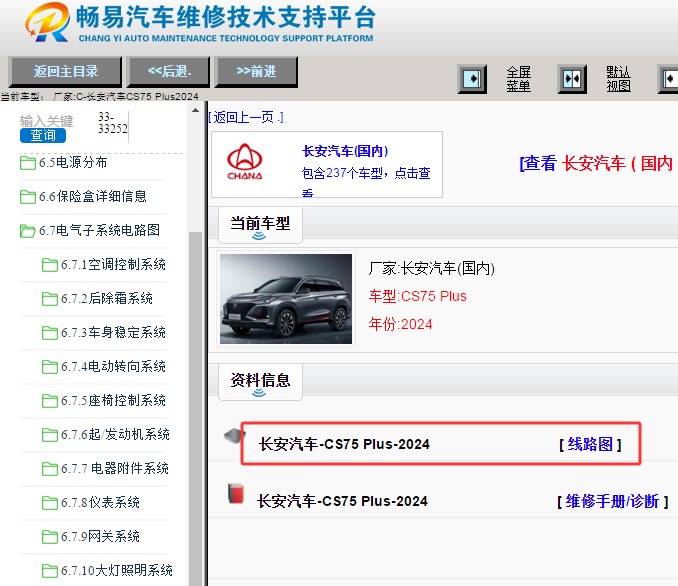Image resolution: width=678 pixels, height=586 pixels.
Task: Click the partially visible panel icon at far right
Action: click(x=668, y=79)
